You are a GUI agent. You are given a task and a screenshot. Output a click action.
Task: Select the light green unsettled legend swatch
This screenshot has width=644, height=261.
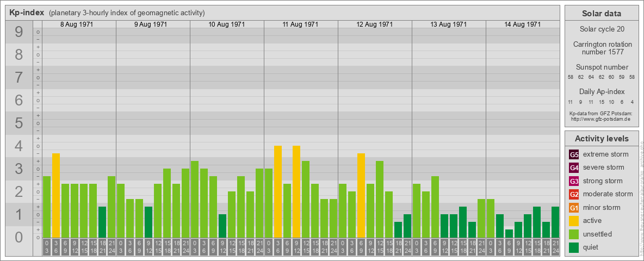tap(574, 234)
